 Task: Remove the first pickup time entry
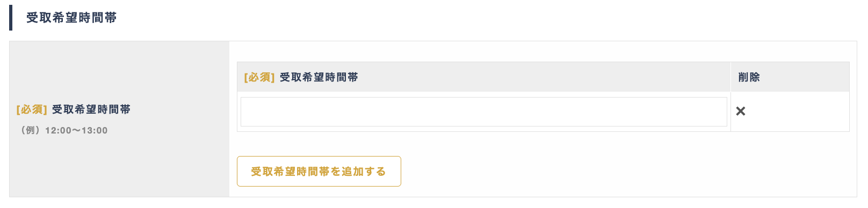click(x=740, y=111)
